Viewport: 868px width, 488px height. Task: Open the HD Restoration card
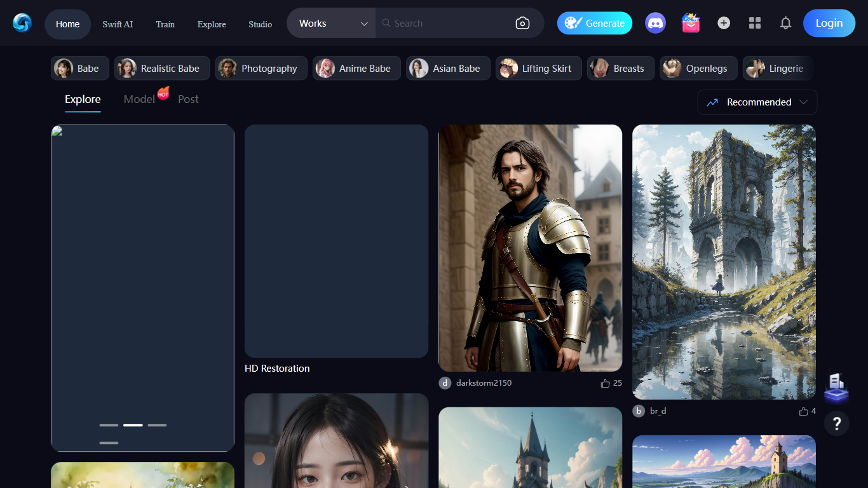point(336,241)
